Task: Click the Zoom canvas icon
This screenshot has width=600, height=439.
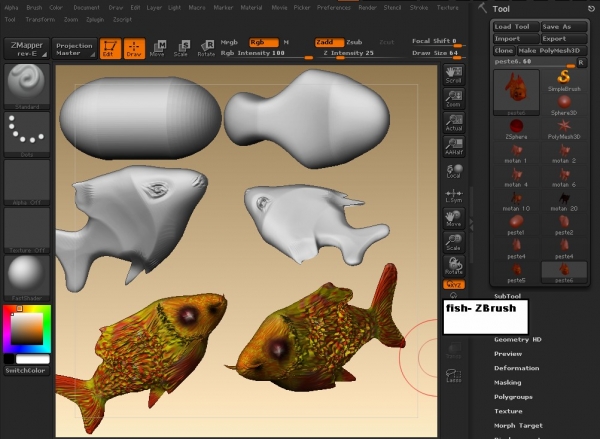Action: click(454, 99)
